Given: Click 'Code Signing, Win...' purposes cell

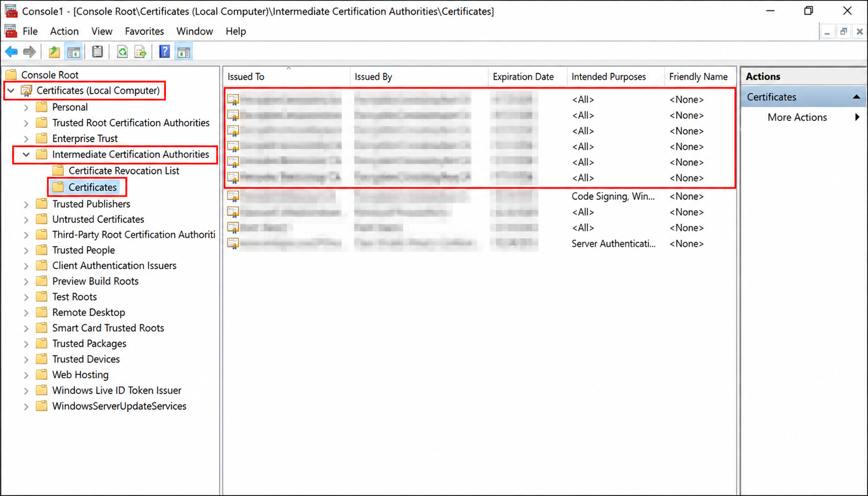Looking at the screenshot, I should click(613, 197).
